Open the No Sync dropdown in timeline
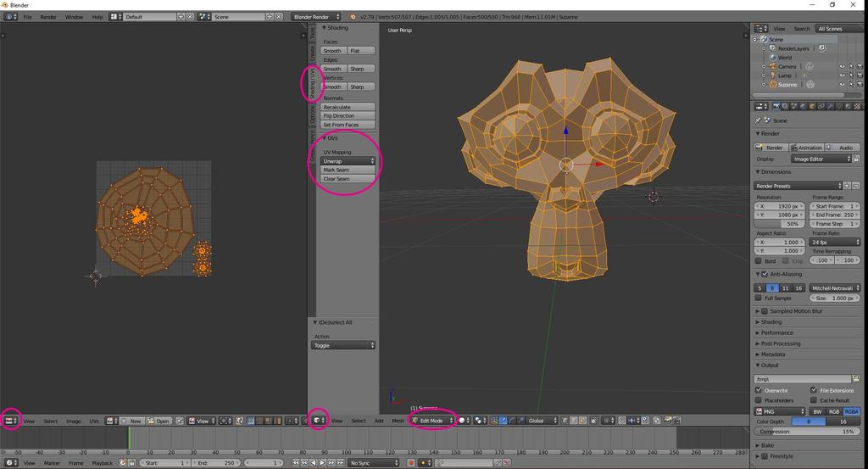Viewport: 868px width, 469px height. pyautogui.click(x=374, y=463)
